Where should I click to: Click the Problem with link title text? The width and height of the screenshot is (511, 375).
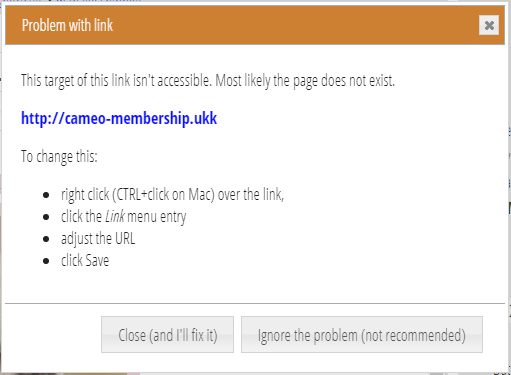point(67,25)
